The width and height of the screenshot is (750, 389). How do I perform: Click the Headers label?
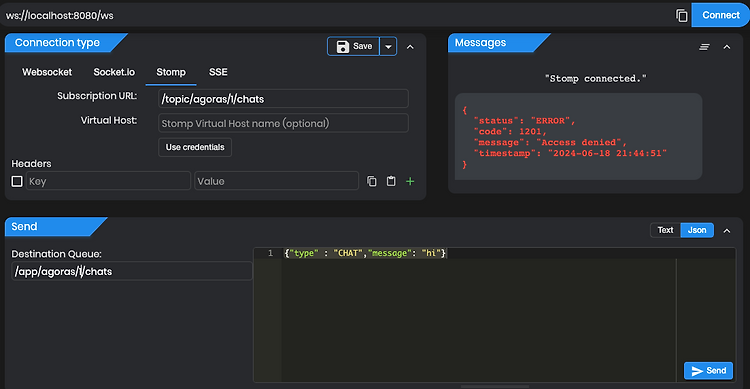coord(31,164)
